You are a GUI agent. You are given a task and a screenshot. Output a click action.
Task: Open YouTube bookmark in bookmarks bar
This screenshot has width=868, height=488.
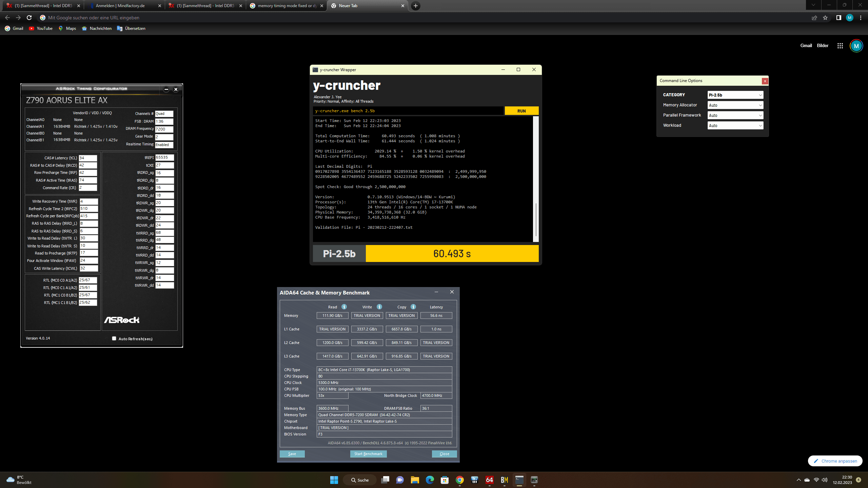tap(41, 28)
